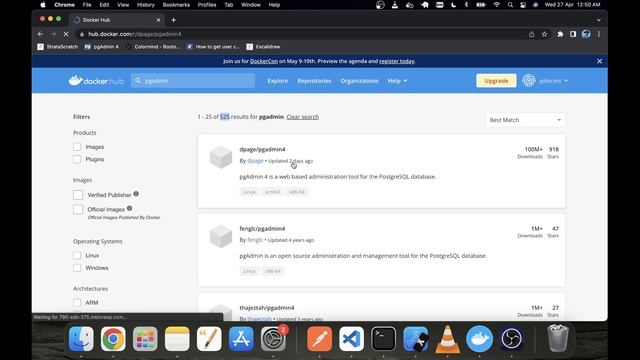Open App Store from the dock

click(x=241, y=339)
